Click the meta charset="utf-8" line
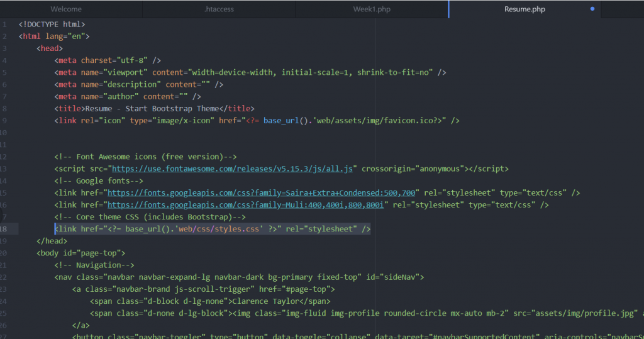This screenshot has width=644, height=339. [108, 60]
